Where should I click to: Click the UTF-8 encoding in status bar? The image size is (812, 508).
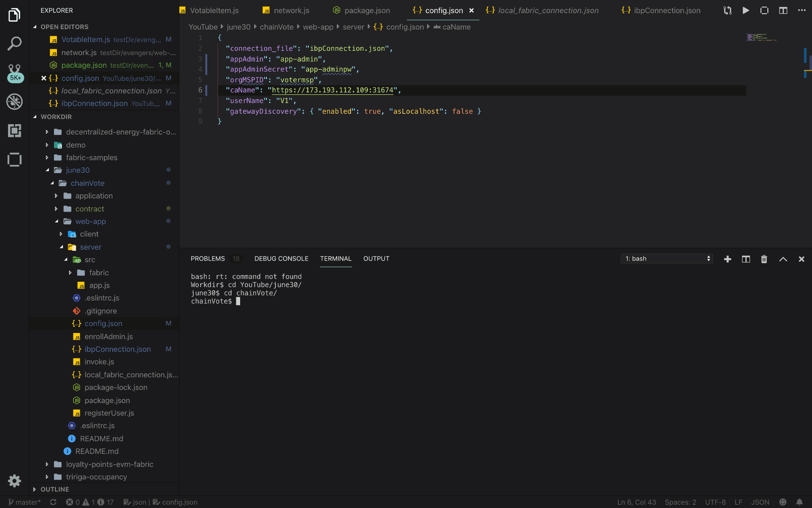715,502
